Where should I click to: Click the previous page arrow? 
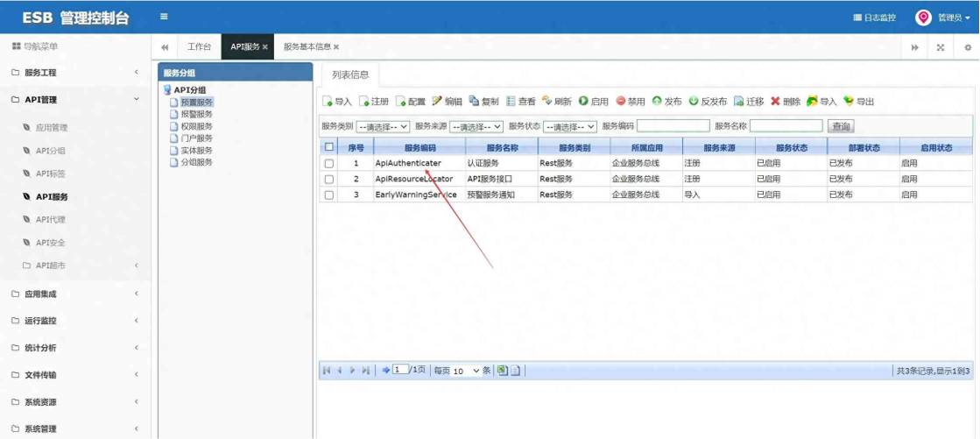tap(340, 370)
